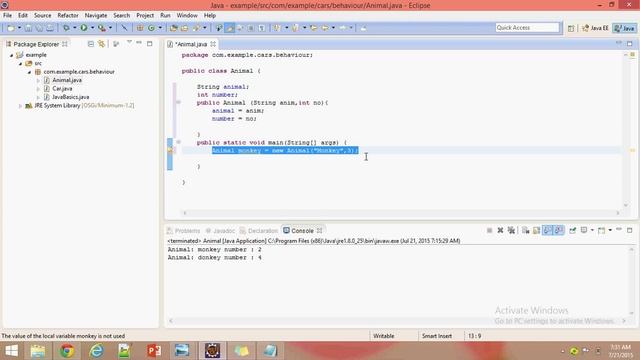Open dropdown next to New Java Class
The width and height of the screenshot is (640, 360).
pos(160,28)
